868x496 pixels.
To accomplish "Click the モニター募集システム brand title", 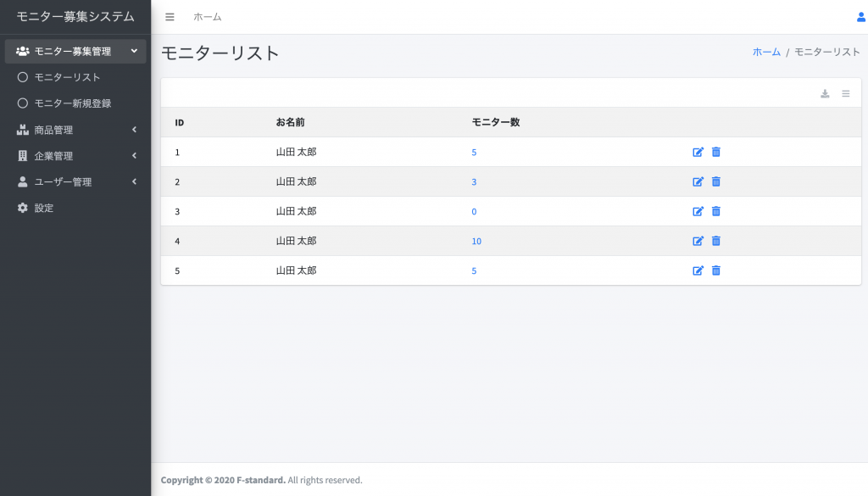I will point(75,17).
